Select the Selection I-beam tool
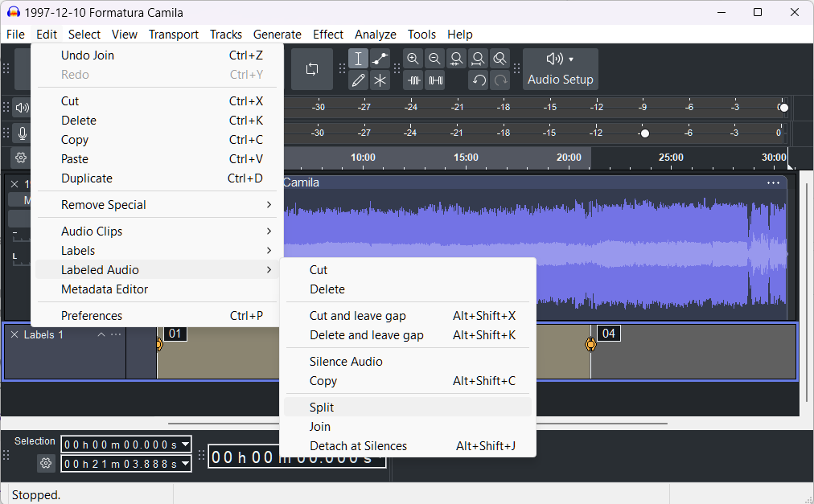 click(x=358, y=59)
